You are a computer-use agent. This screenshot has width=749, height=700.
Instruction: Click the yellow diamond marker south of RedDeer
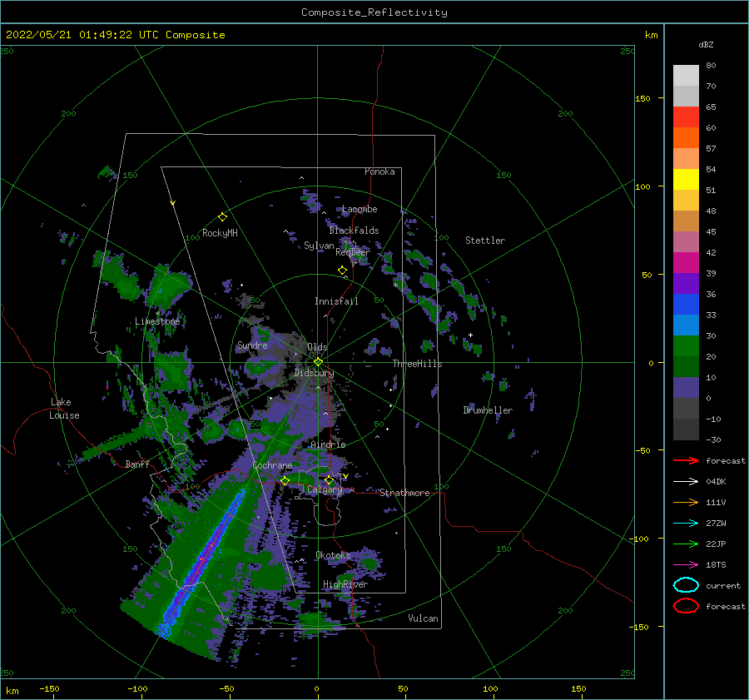(342, 271)
